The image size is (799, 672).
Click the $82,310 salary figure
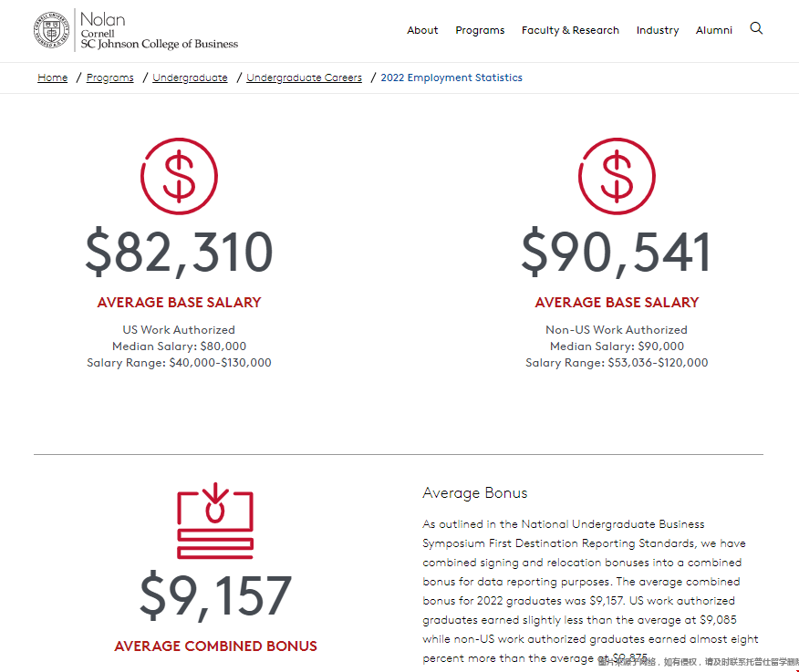[179, 253]
